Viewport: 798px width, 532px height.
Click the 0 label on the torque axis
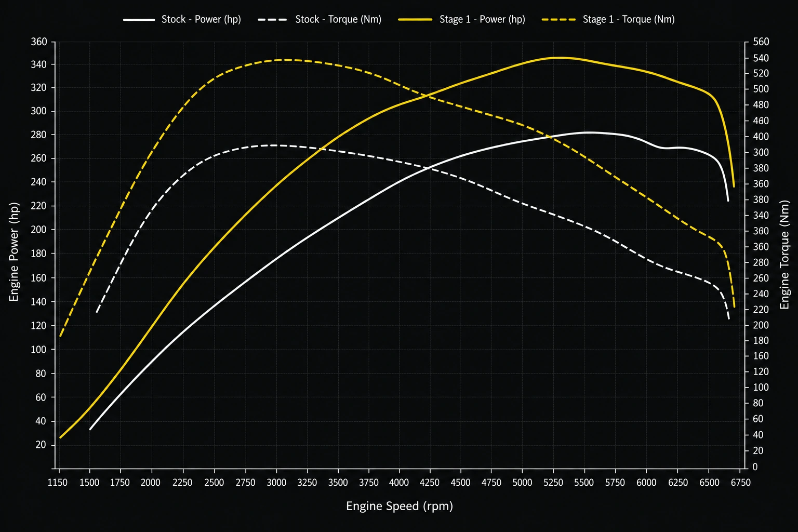tap(755, 467)
